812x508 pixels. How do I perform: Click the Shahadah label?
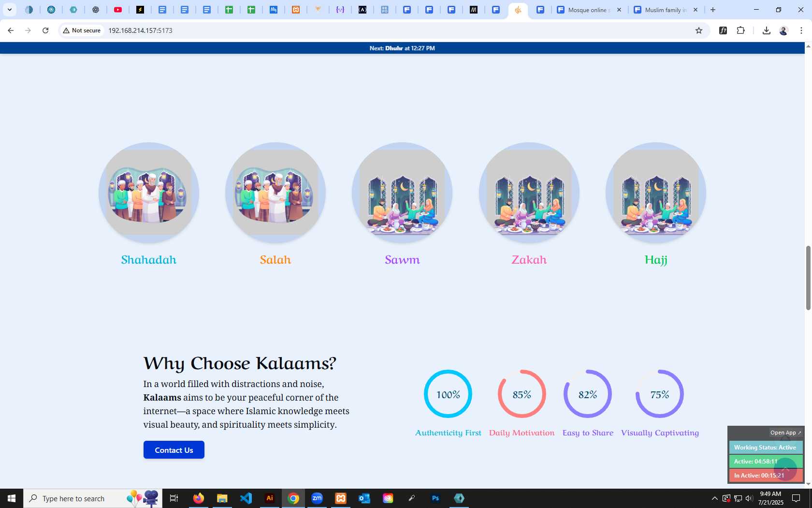pos(149,260)
